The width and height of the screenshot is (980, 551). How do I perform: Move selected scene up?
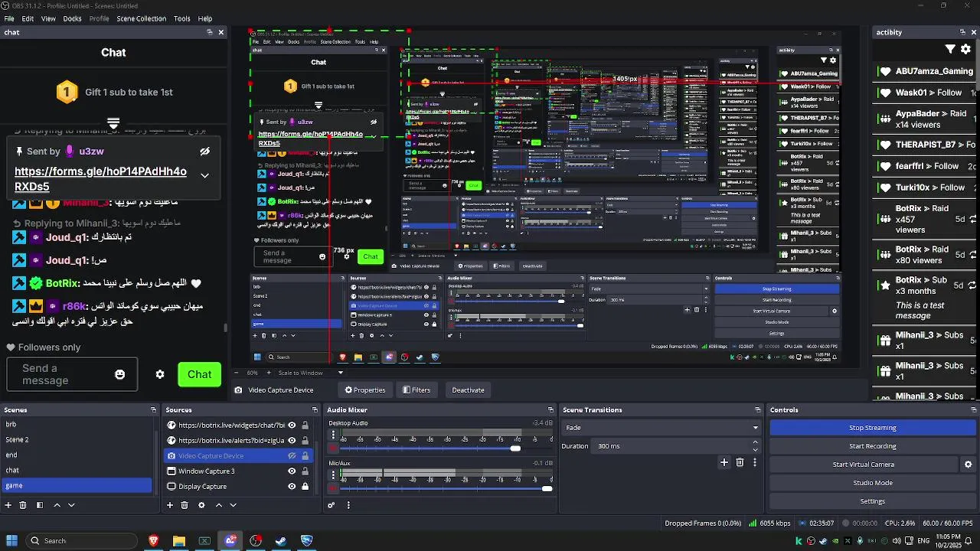[x=57, y=505]
